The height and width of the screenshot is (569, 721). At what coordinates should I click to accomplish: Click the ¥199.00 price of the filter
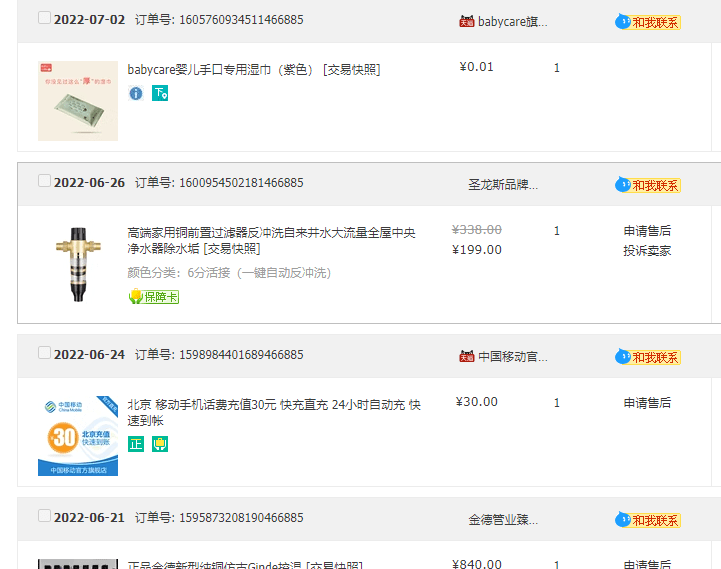[x=477, y=250]
